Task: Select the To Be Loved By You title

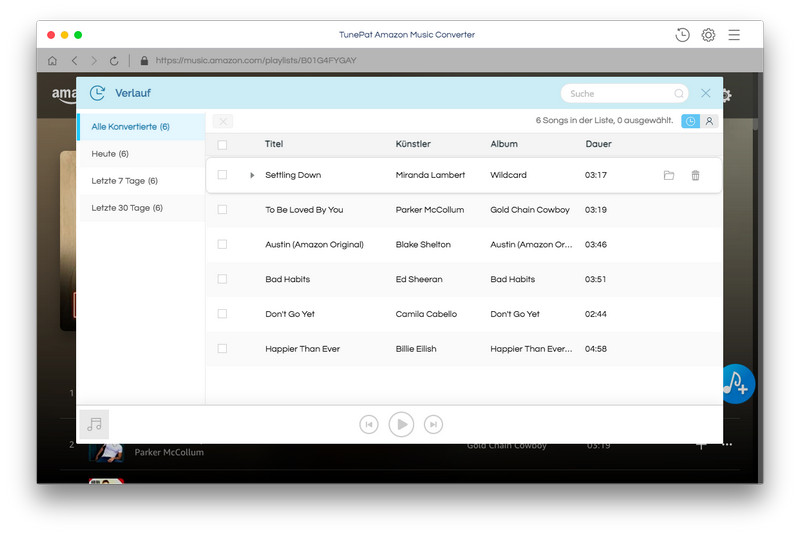Action: (x=304, y=210)
